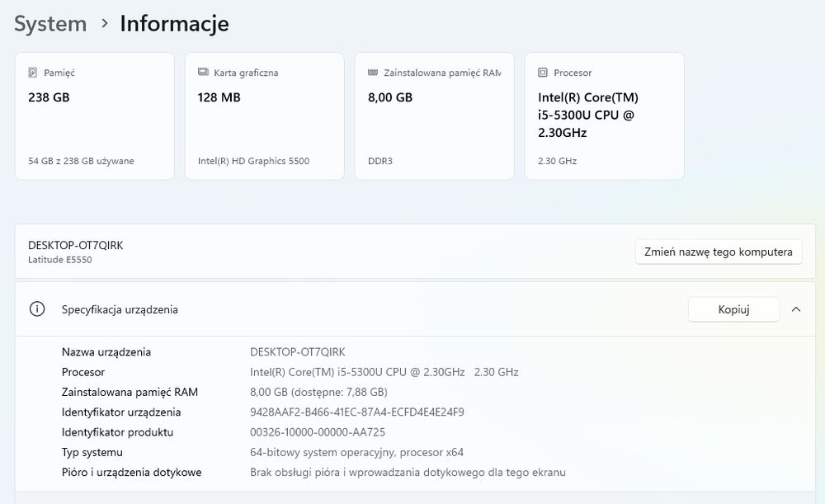The width and height of the screenshot is (825, 504).
Task: Go back to System breadcrumb
Action: coord(50,24)
